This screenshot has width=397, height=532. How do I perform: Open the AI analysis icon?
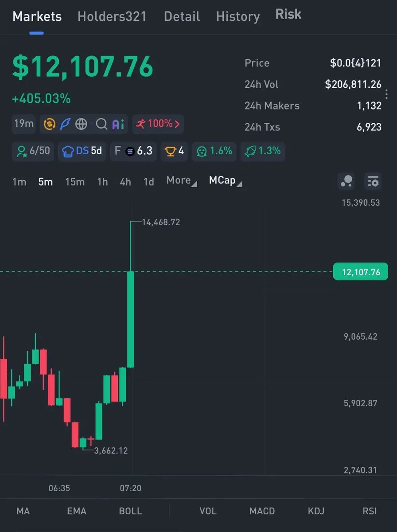point(118,124)
